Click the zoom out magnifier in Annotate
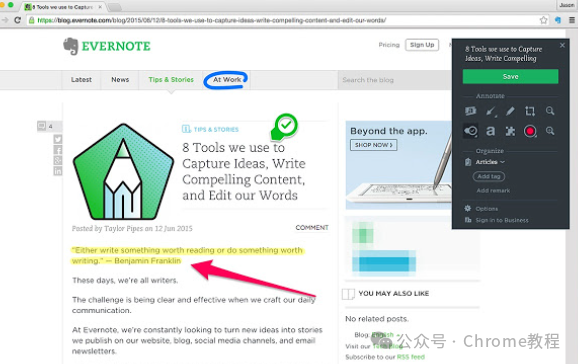578x364 pixels. 550,111
